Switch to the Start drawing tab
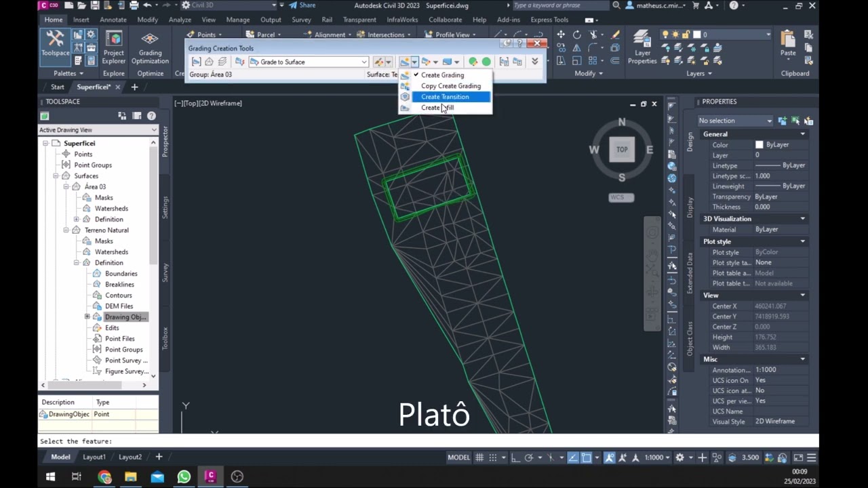The image size is (868, 488). click(57, 87)
